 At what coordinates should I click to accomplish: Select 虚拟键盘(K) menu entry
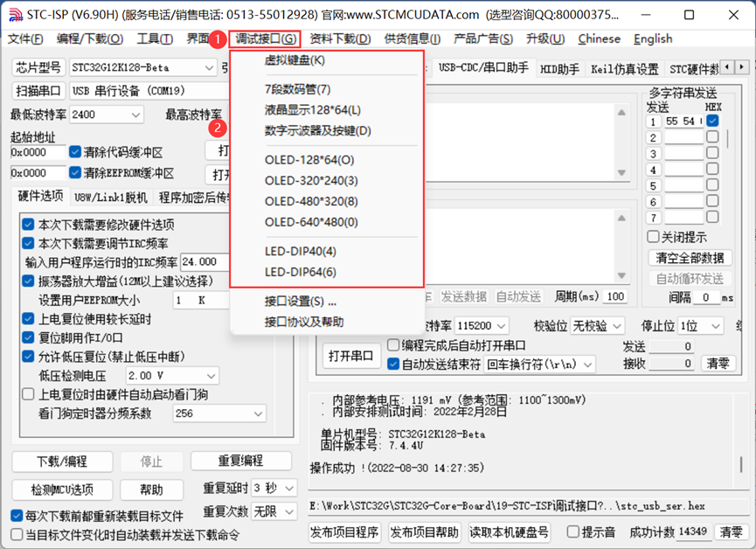click(327, 60)
